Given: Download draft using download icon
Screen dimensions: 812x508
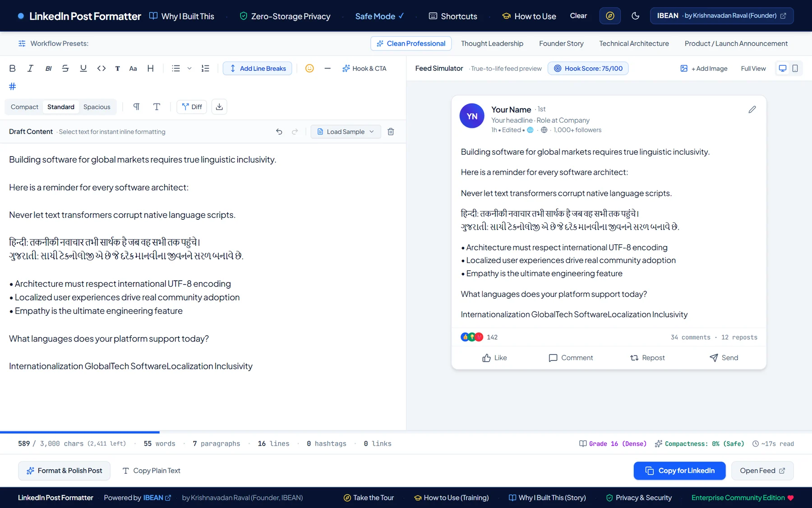Looking at the screenshot, I should 219,107.
